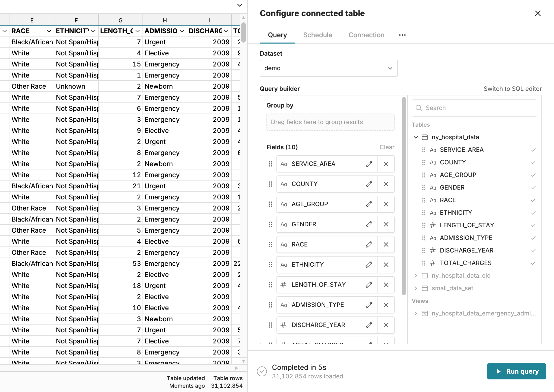Image resolution: width=554 pixels, height=392 pixels.
Task: Remove the ETHNICITY field from Fields list
Action: coord(386,265)
